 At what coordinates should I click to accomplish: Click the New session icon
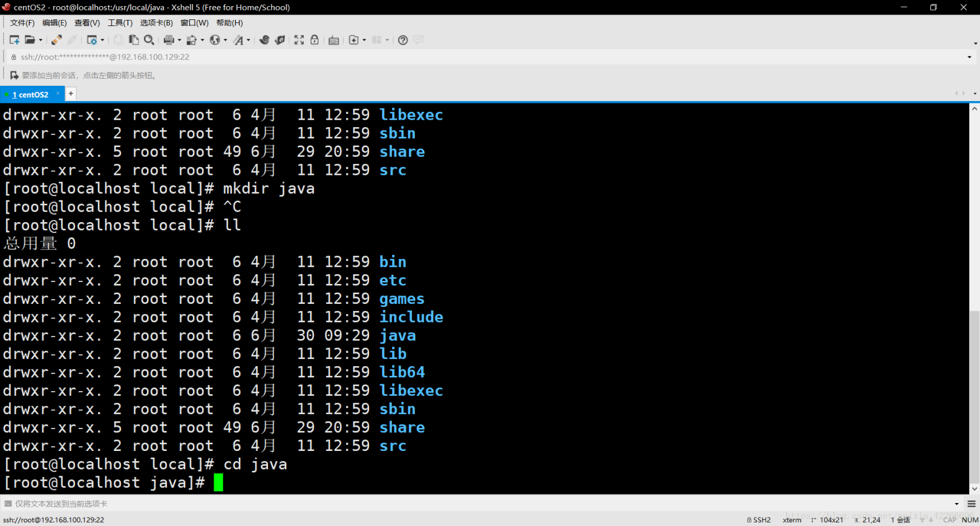tap(15, 40)
